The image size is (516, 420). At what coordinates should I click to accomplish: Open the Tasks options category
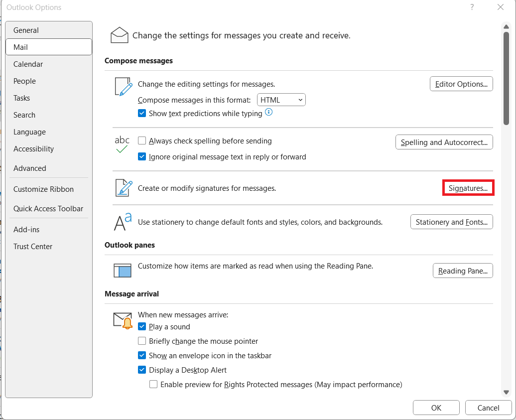[x=49, y=98]
